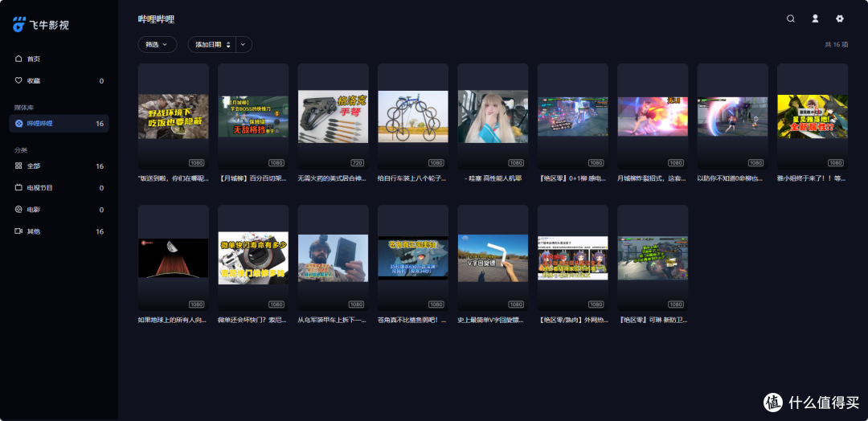
Task: Click the 720 badge on the 格洛克手弩 card
Action: click(x=357, y=162)
